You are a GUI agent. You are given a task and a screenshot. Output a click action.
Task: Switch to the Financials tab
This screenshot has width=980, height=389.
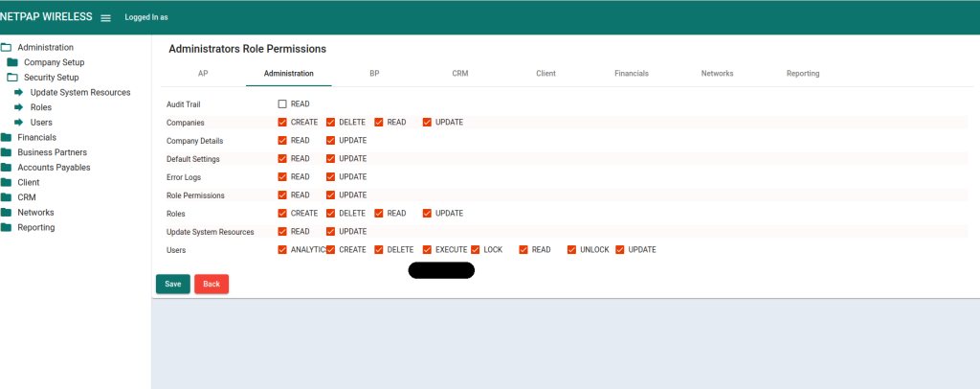point(632,73)
